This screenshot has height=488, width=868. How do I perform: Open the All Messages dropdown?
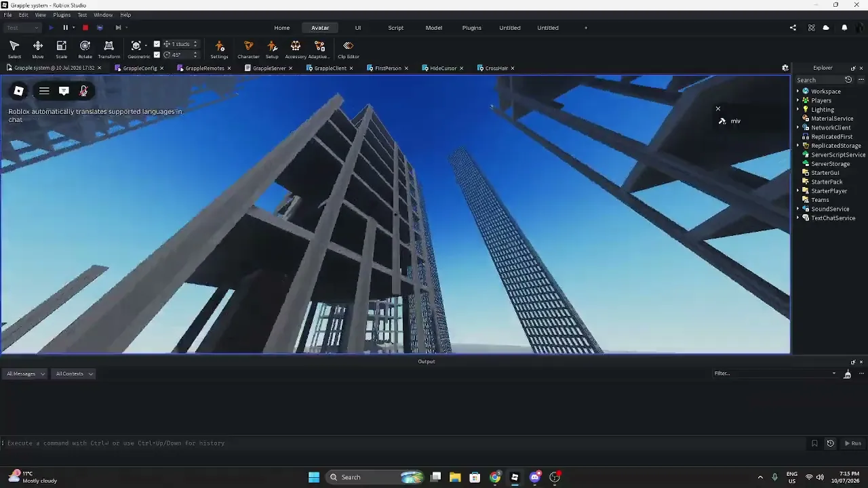[x=26, y=373]
